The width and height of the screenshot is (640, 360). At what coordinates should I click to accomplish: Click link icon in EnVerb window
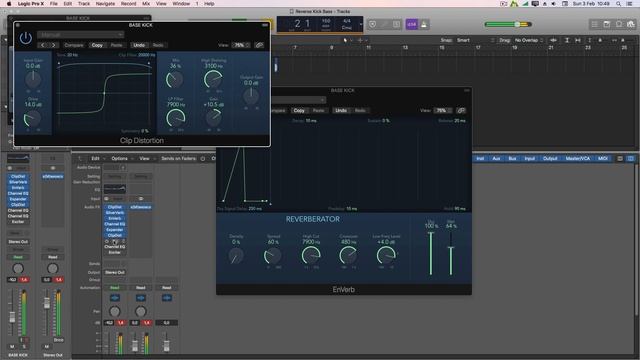pos(461,110)
